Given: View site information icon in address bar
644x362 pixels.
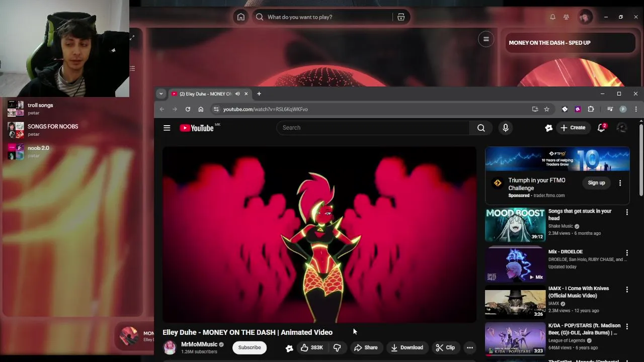Looking at the screenshot, I should (216, 109).
